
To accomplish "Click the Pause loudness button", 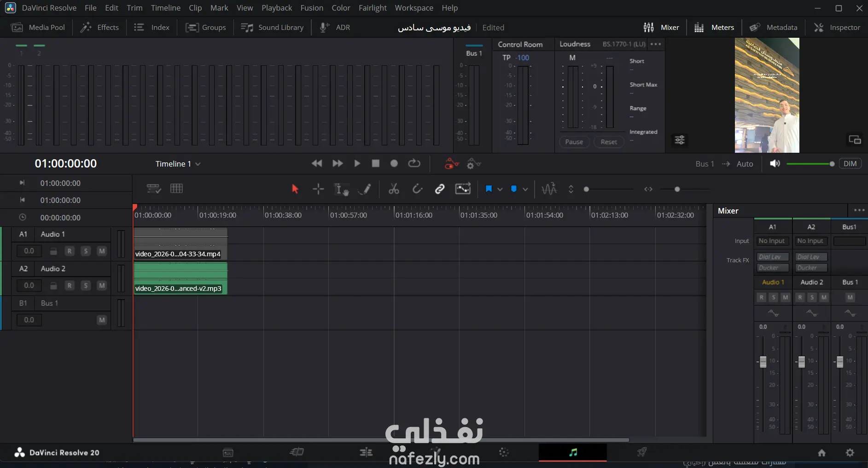I will (574, 142).
